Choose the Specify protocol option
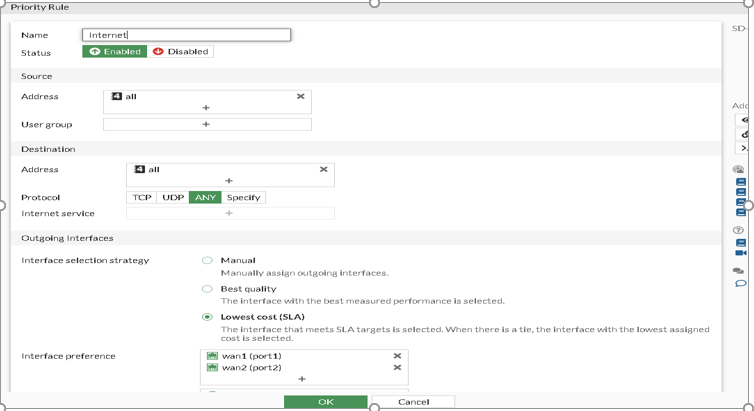This screenshot has height=411, width=754. pos(243,198)
